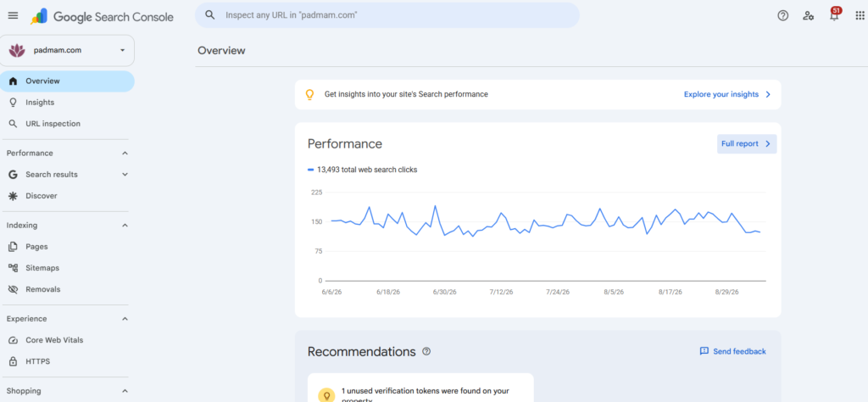Viewport: 868px width, 402px height.
Task: Open the Google apps grid icon
Action: [860, 15]
